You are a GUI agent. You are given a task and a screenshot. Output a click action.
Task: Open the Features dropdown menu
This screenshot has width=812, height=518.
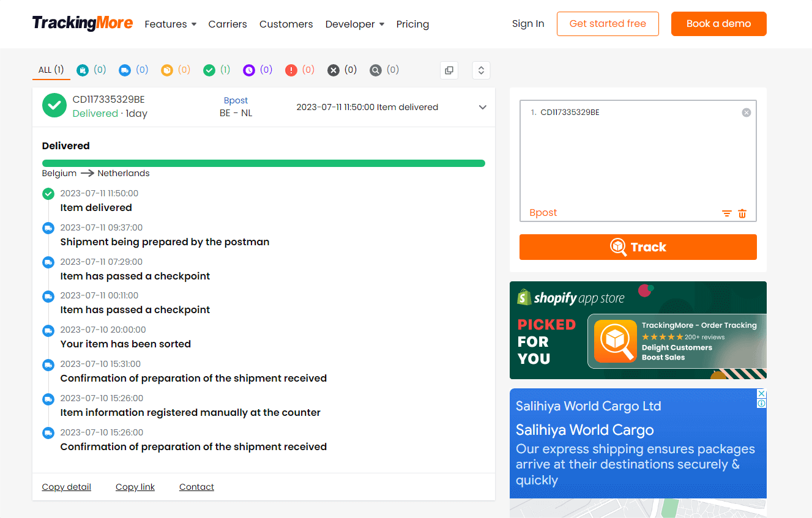170,24
